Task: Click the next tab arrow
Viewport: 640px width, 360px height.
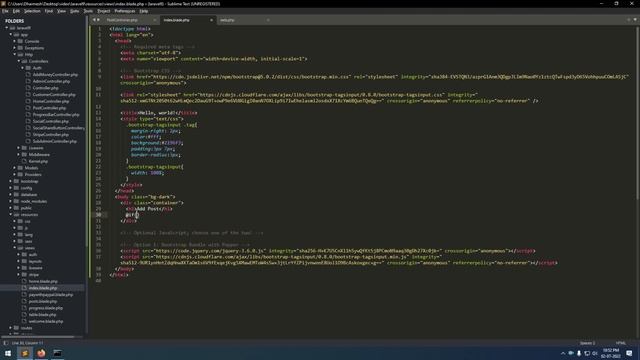Action: coord(98,20)
